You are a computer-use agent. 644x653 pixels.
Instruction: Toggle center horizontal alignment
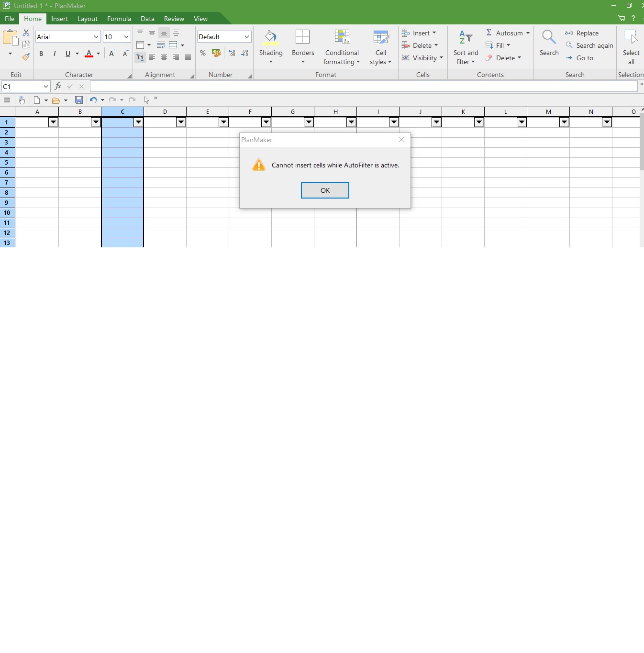point(164,57)
